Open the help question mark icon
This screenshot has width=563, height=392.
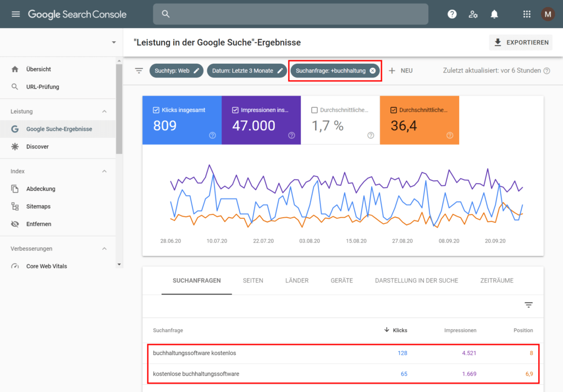tap(452, 14)
